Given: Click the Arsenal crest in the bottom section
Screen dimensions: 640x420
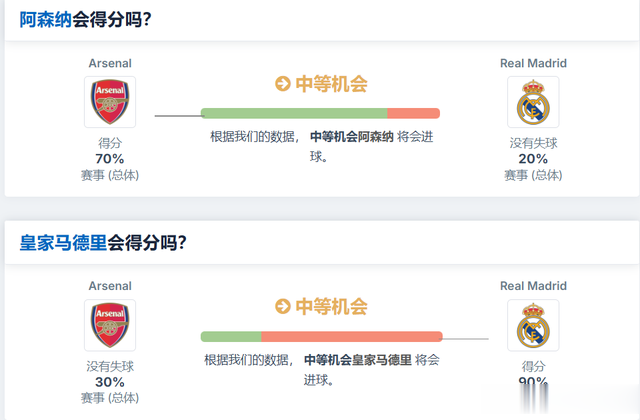Looking at the screenshot, I should (110, 325).
